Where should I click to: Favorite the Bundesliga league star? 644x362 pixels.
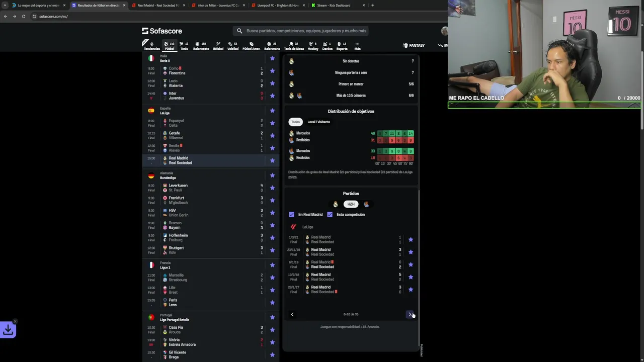click(x=272, y=175)
